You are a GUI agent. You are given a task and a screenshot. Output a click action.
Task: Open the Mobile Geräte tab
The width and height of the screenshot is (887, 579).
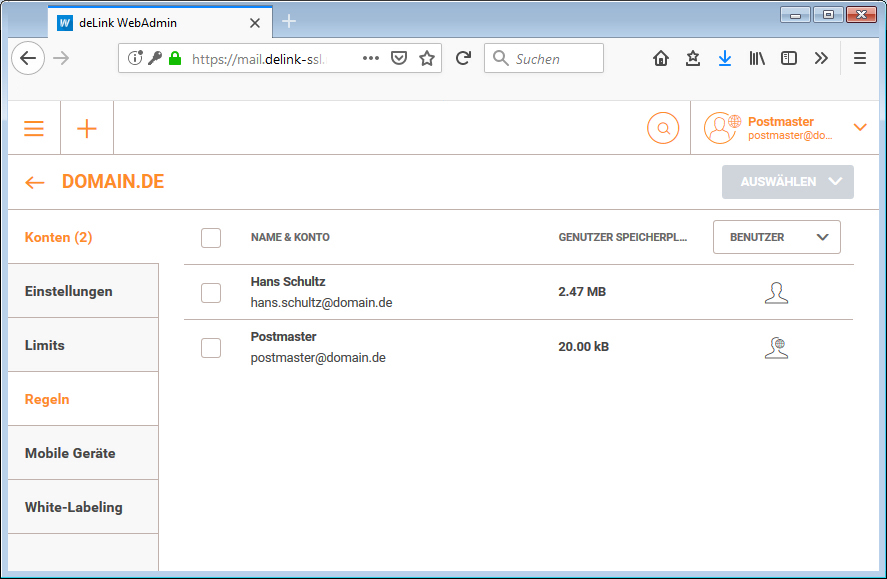[70, 453]
